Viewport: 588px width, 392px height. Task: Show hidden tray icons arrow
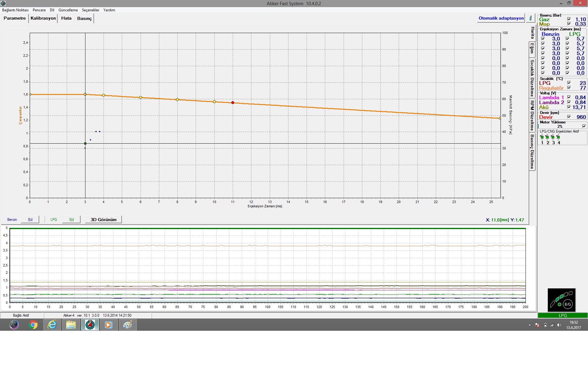click(530, 325)
